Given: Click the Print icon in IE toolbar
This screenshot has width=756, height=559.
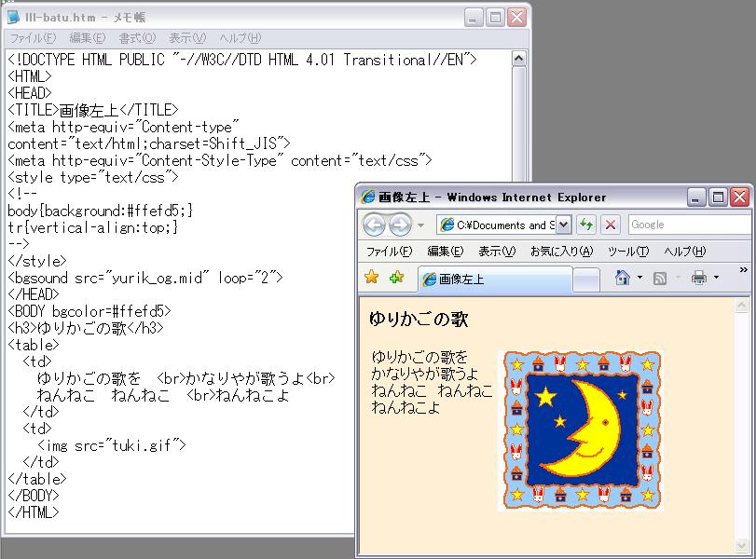Looking at the screenshot, I should pyautogui.click(x=698, y=277).
